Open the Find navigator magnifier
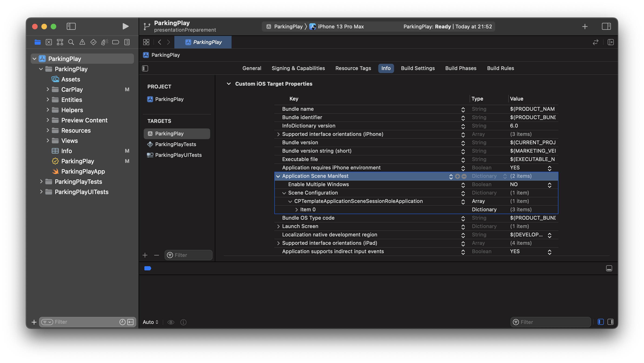The height and width of the screenshot is (363, 644). pos(71,42)
